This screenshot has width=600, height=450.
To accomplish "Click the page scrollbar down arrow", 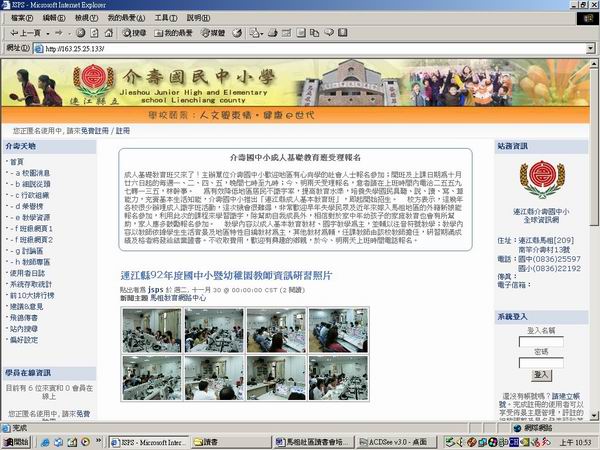I will click(x=594, y=416).
